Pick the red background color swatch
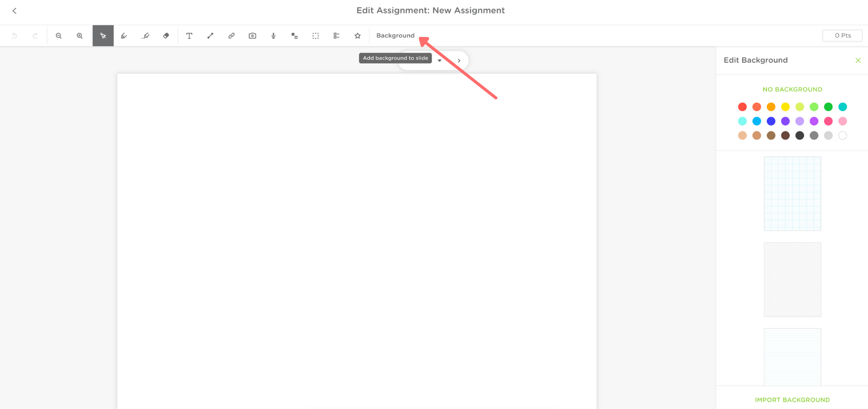Screen dimensions: 868x409 click(743, 107)
